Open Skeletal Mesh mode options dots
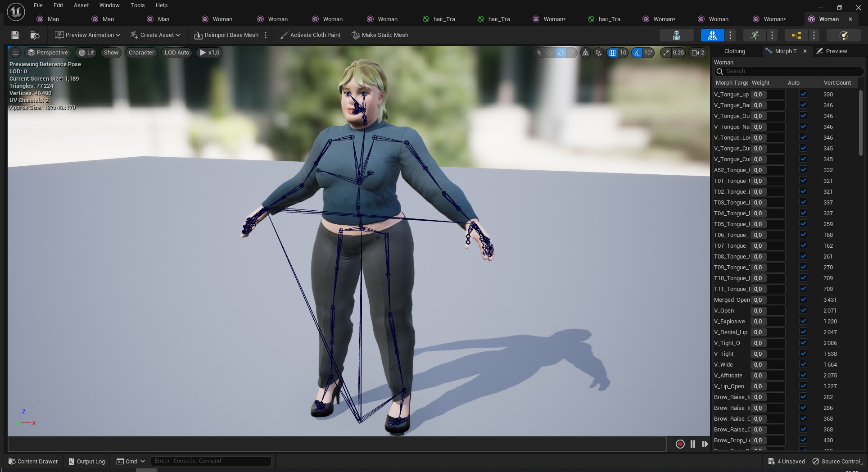Image resolution: width=868 pixels, height=472 pixels. tap(730, 35)
